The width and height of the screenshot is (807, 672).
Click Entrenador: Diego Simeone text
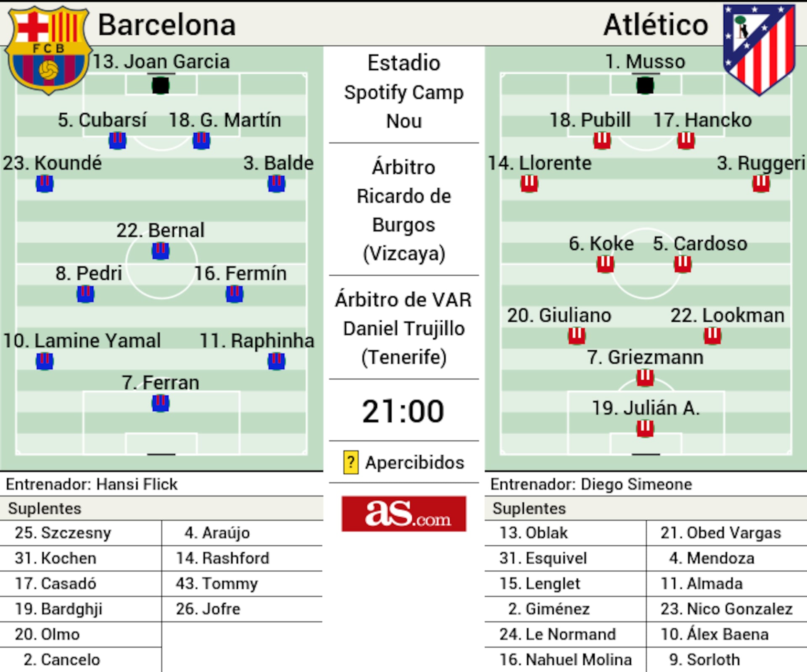click(x=591, y=484)
